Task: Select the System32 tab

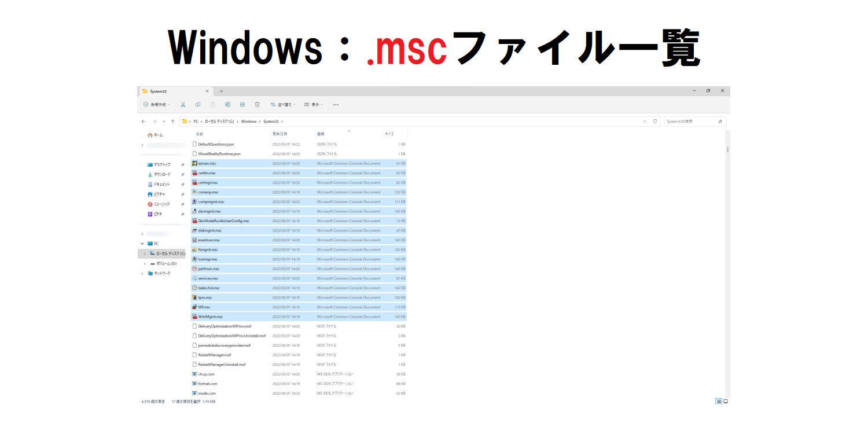Action: coord(174,91)
